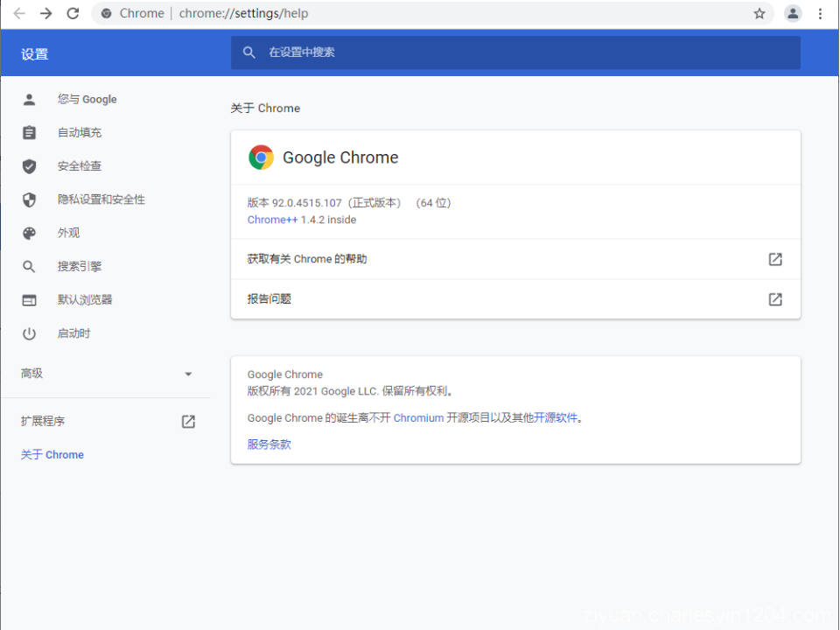Open 自动填充 settings via its icon
Screen dimensions: 840x630
(29, 132)
